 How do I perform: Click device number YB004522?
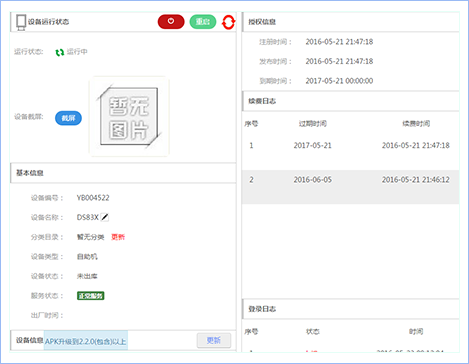click(x=93, y=198)
